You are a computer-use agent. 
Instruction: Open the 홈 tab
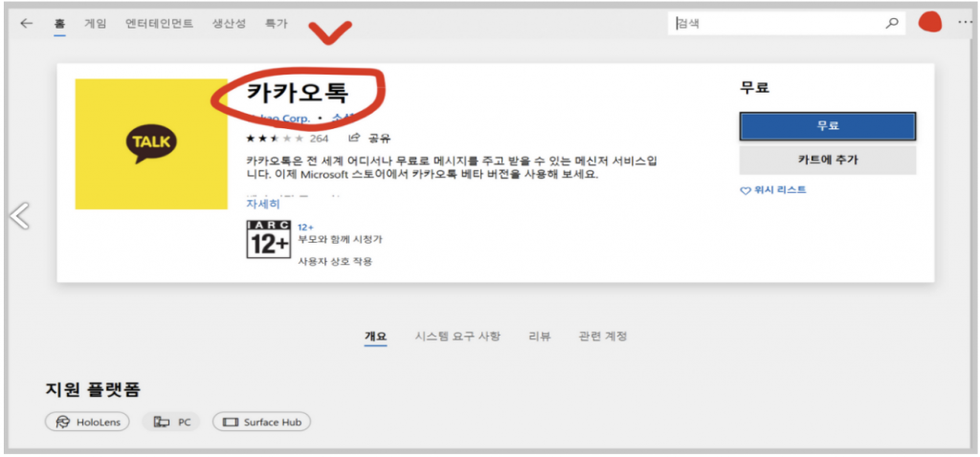click(x=60, y=24)
